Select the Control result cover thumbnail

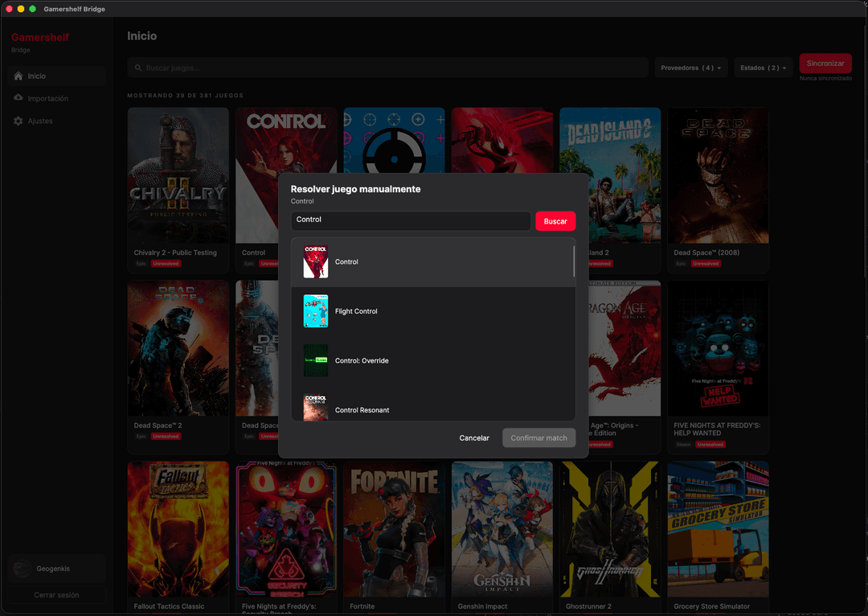coord(315,262)
